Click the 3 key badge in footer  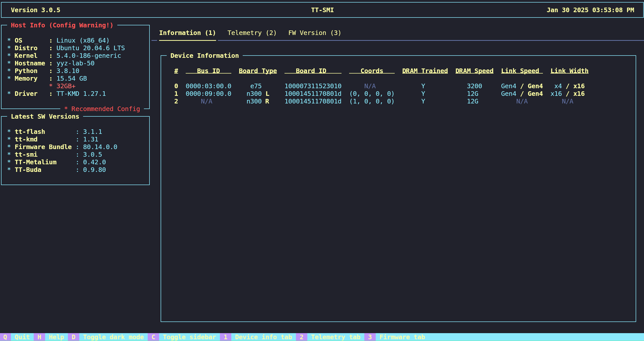pyautogui.click(x=370, y=337)
